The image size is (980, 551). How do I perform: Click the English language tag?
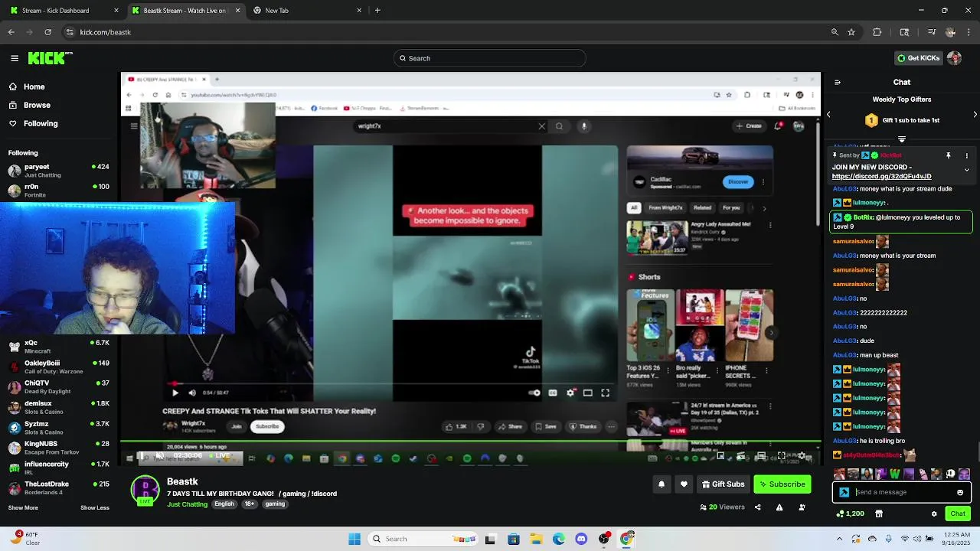224,504
